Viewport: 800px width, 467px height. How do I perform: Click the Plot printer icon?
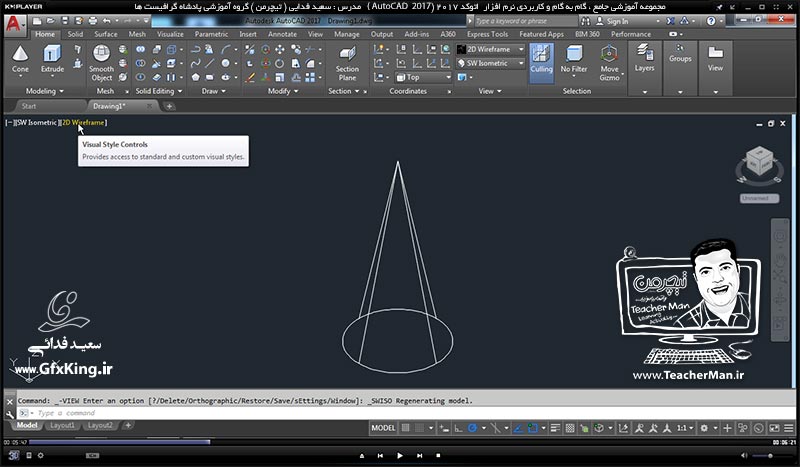[92, 21]
